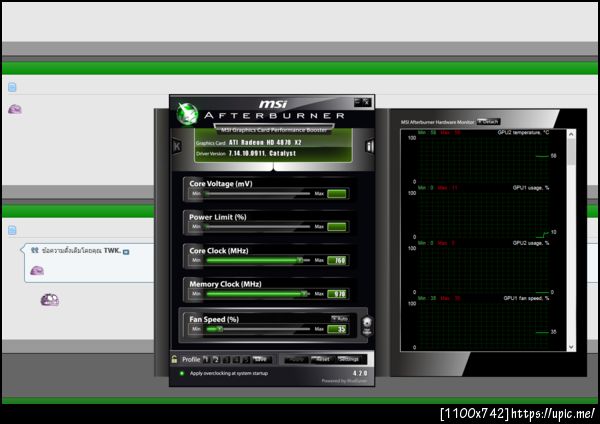This screenshot has height=424, width=600.
Task: Click the Core Voltage slider track
Action: 258,194
